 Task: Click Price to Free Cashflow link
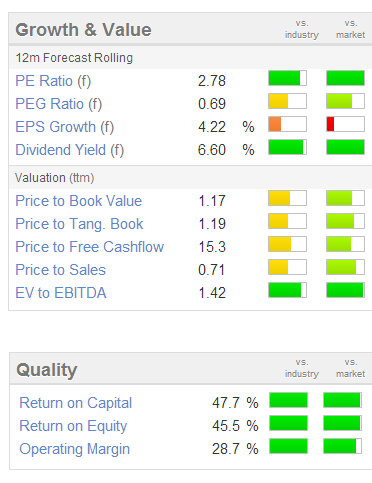point(90,247)
